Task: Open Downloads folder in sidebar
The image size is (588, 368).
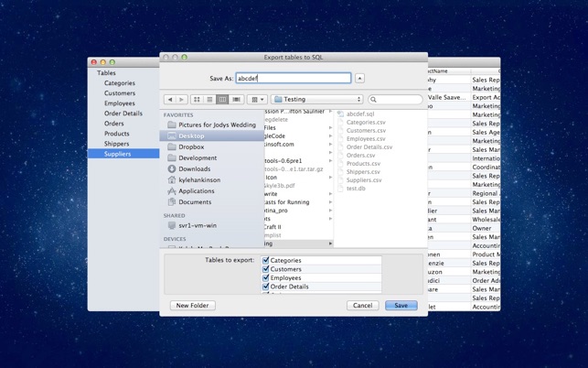Action: [194, 168]
